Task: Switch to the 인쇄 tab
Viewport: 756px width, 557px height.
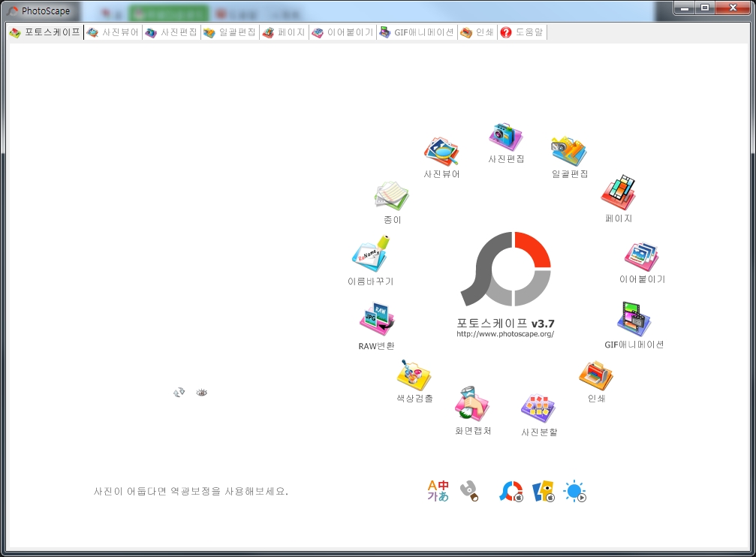Action: (x=477, y=32)
